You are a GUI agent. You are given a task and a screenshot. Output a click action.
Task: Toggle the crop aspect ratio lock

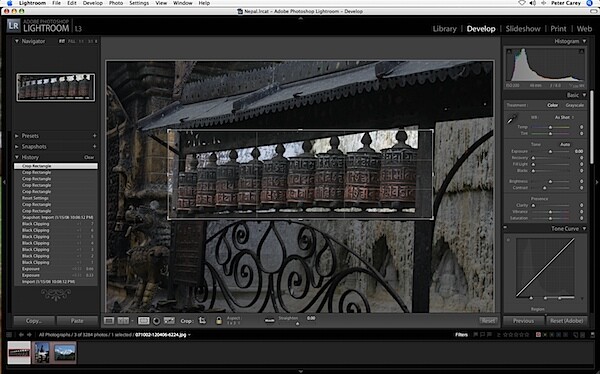pos(219,321)
